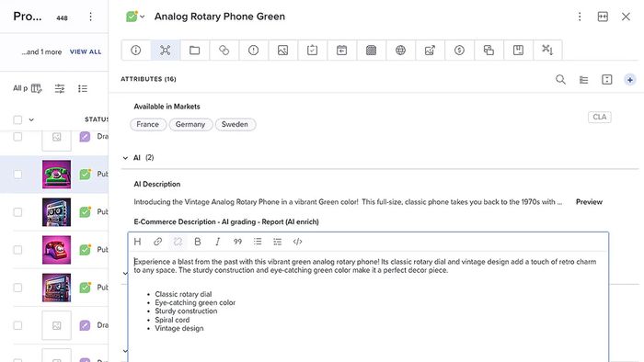The image size is (644, 362).
Task: Click Preview for AI Description
Action: 589,202
